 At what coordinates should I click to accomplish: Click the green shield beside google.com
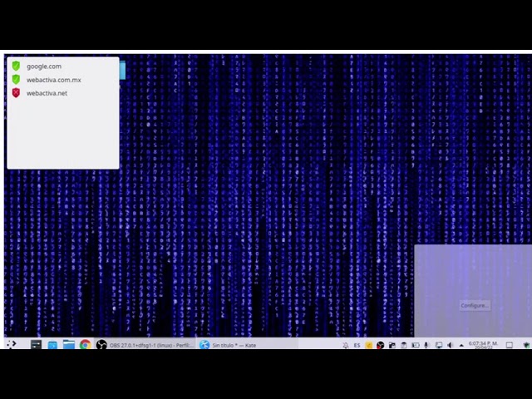click(x=16, y=66)
